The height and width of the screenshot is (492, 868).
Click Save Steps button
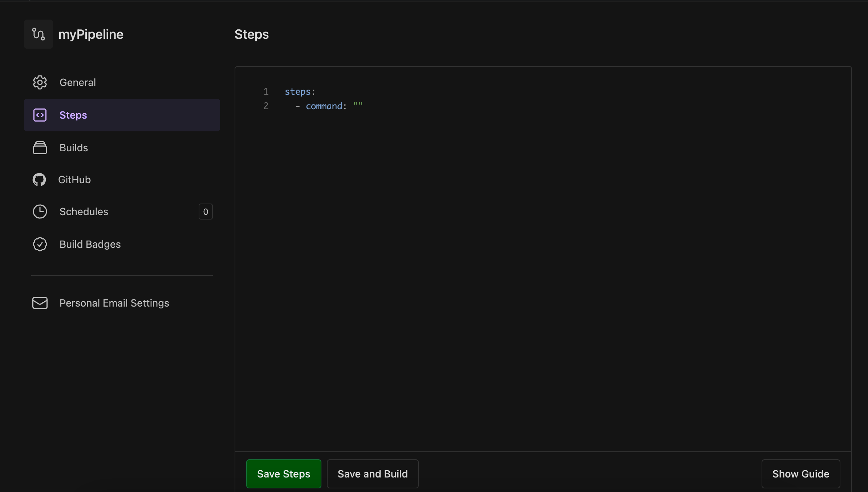(x=284, y=473)
